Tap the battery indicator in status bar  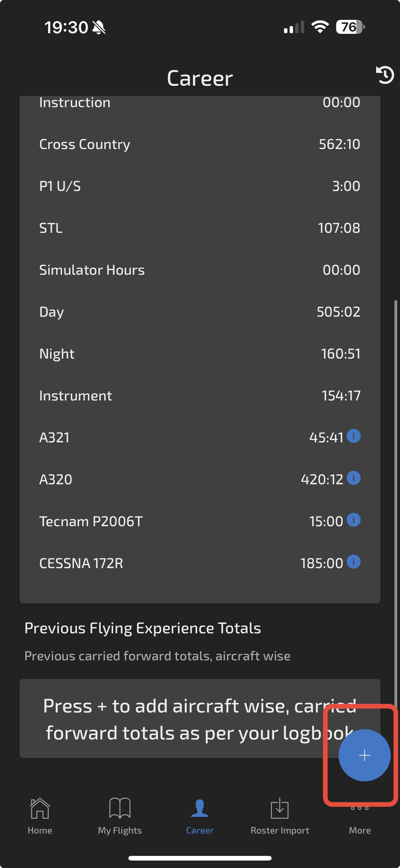[x=350, y=27]
